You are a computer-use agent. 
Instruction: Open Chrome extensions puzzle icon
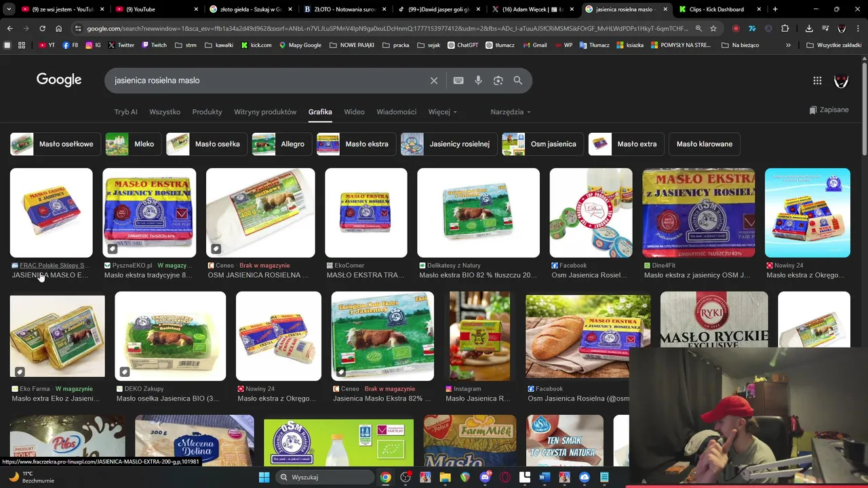tap(785, 28)
